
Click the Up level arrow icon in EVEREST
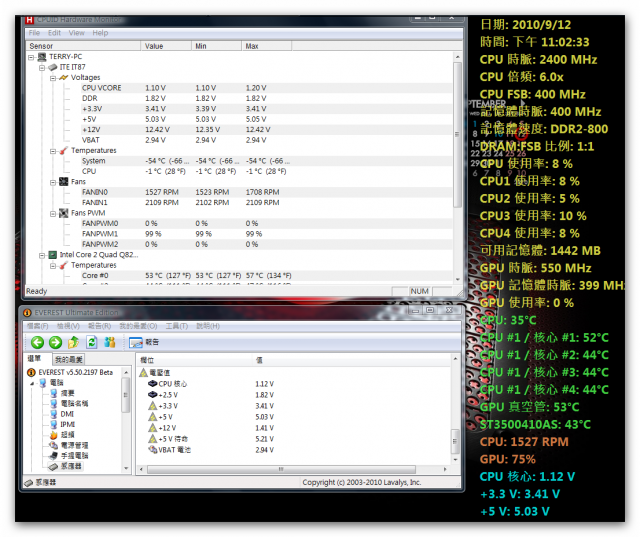(73, 342)
